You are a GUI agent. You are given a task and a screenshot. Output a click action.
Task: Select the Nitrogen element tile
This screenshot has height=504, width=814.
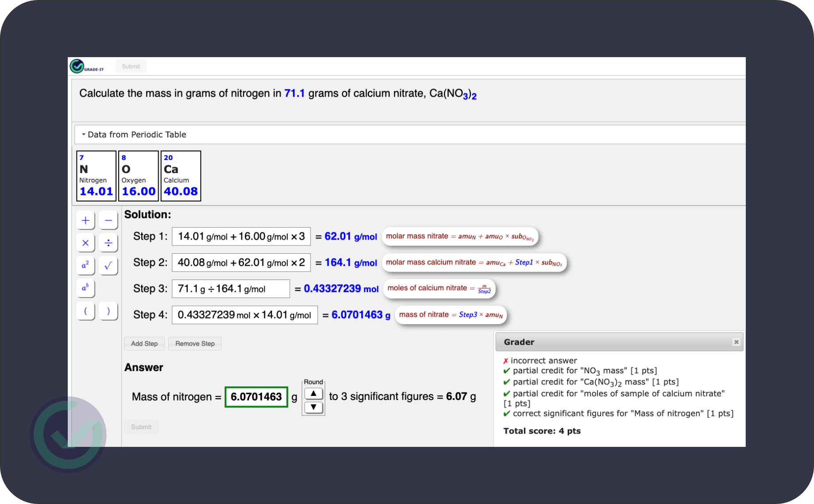pos(96,176)
